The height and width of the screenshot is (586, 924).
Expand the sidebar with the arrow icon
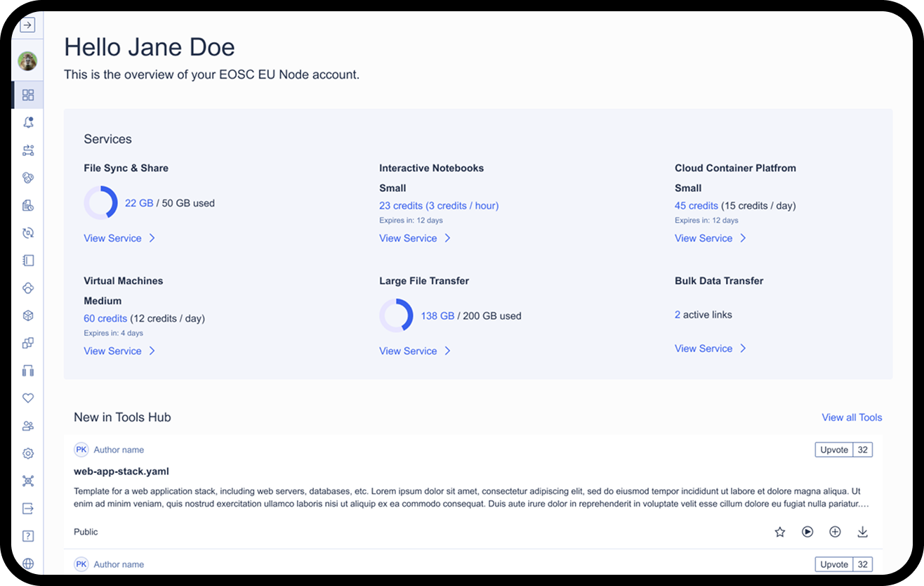(27, 26)
